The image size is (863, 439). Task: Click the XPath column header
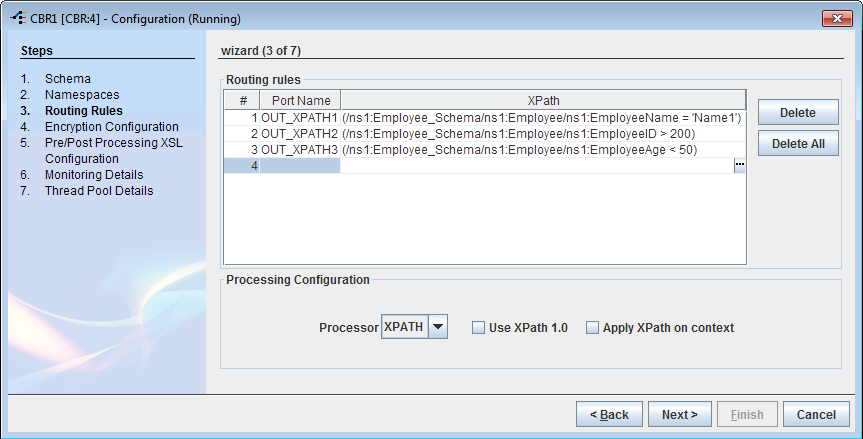pos(543,101)
